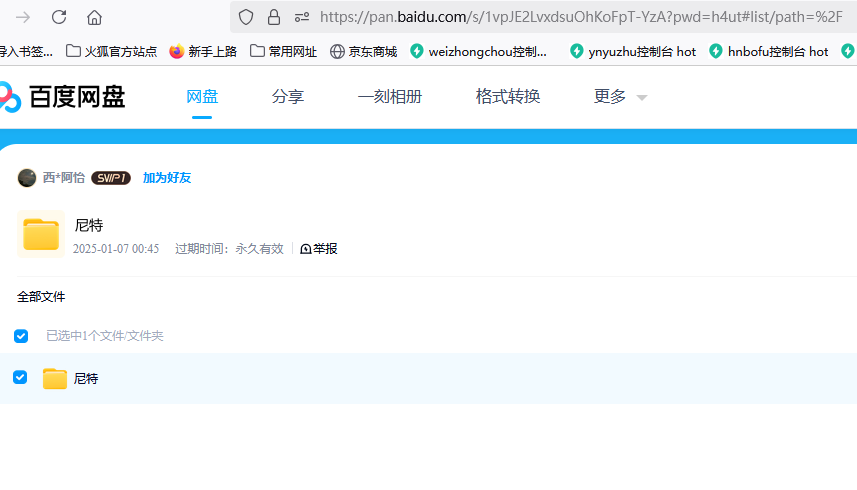The height and width of the screenshot is (490, 857).
Task: Click the Baidu Netdisk logo icon
Action: tap(9, 97)
